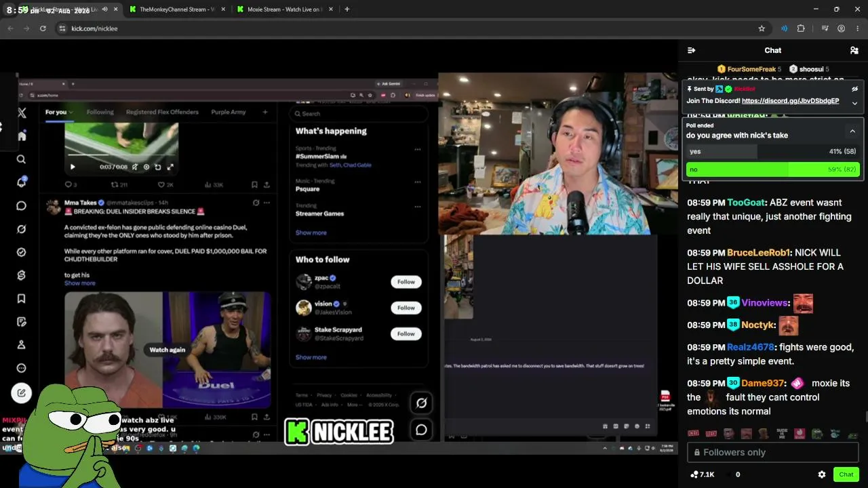Hide the pinned KickBot message
Image resolution: width=868 pixels, height=488 pixels.
click(x=854, y=89)
